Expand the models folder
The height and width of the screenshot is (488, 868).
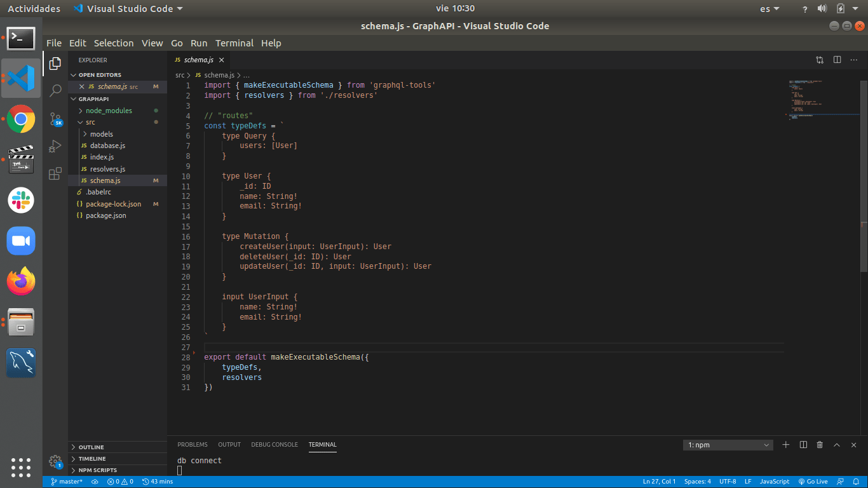(101, 134)
